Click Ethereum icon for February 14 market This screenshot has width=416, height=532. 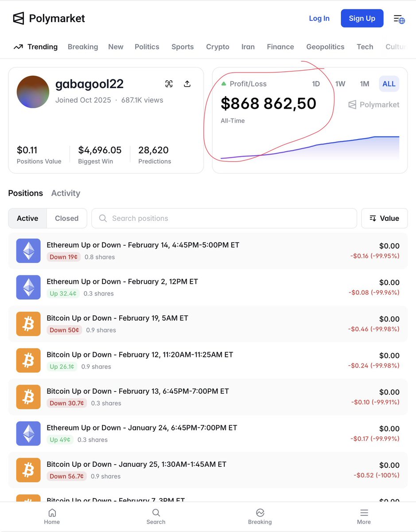pos(28,250)
